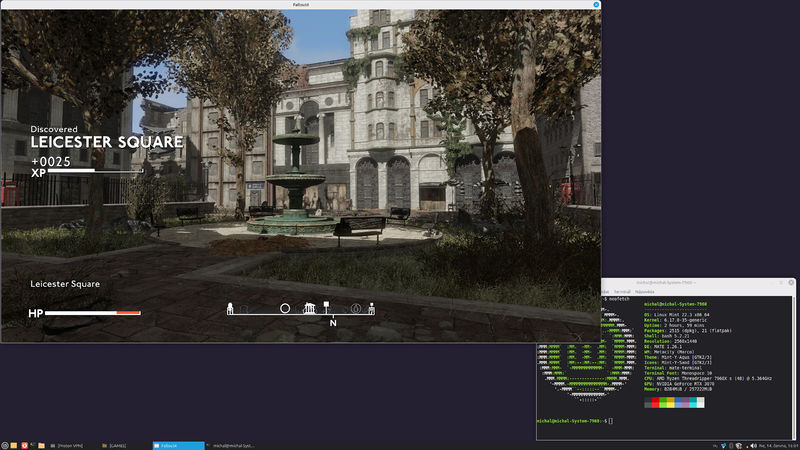Click the Leicester Square label above HP
This screenshot has width=800, height=450.
[x=65, y=284]
